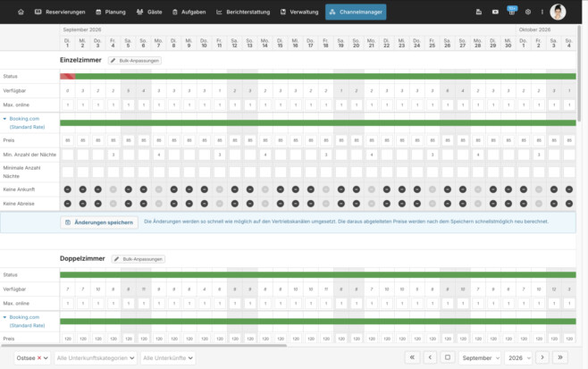Click red status segment for Einzelzimmer Di. 1
This screenshot has height=369, width=588.
(68, 77)
